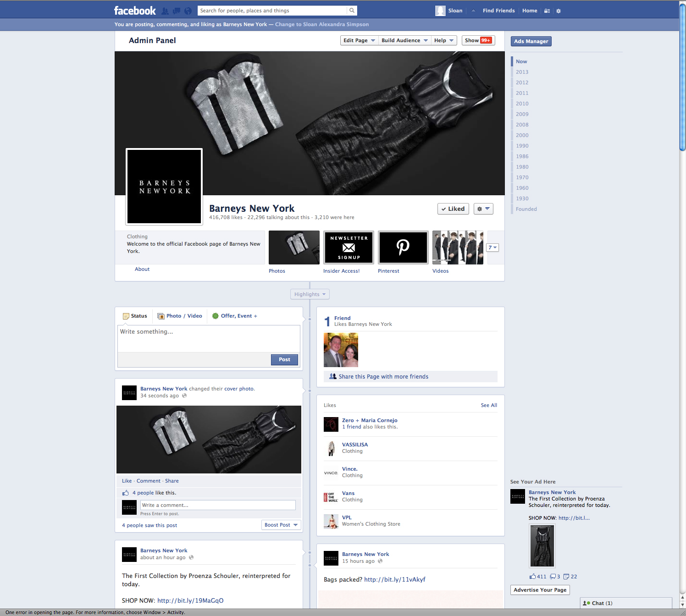This screenshot has height=616, width=686.
Task: Click ad like count thumbs-up icon
Action: pyautogui.click(x=533, y=577)
